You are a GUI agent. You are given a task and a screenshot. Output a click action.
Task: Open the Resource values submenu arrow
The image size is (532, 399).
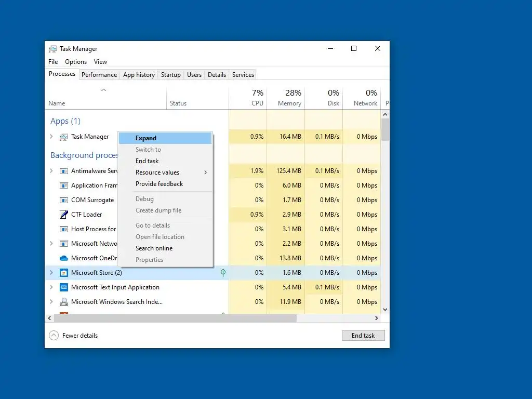pos(206,172)
